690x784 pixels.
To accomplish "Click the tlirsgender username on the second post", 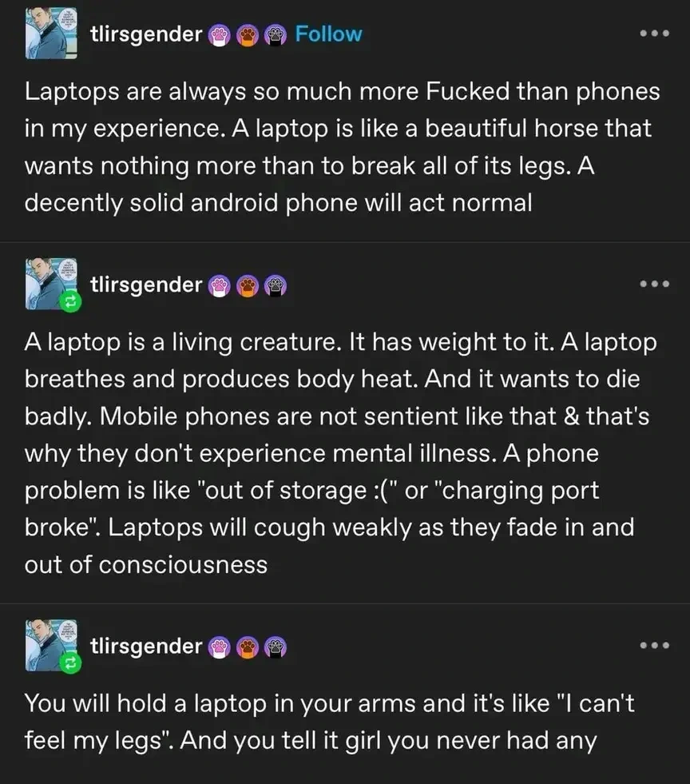I will coord(147,284).
